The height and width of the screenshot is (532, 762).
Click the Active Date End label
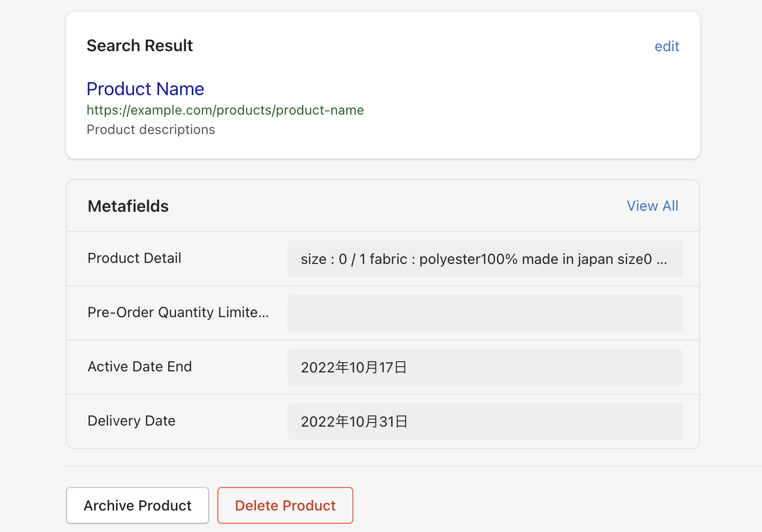pos(140,366)
